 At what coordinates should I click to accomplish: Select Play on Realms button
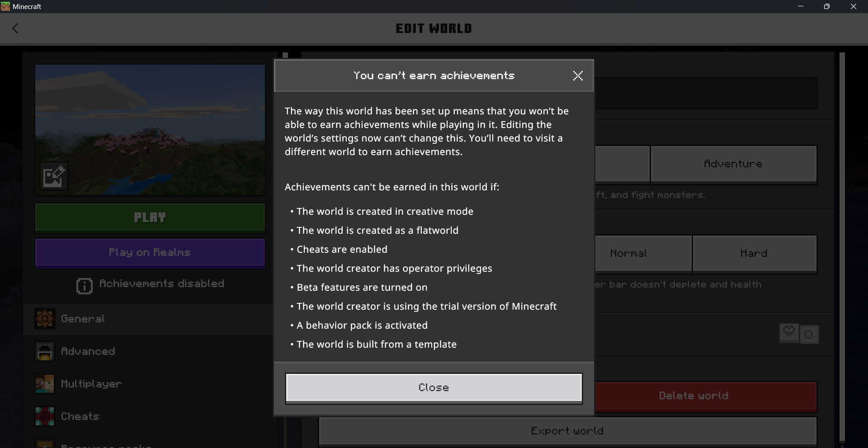tap(150, 253)
